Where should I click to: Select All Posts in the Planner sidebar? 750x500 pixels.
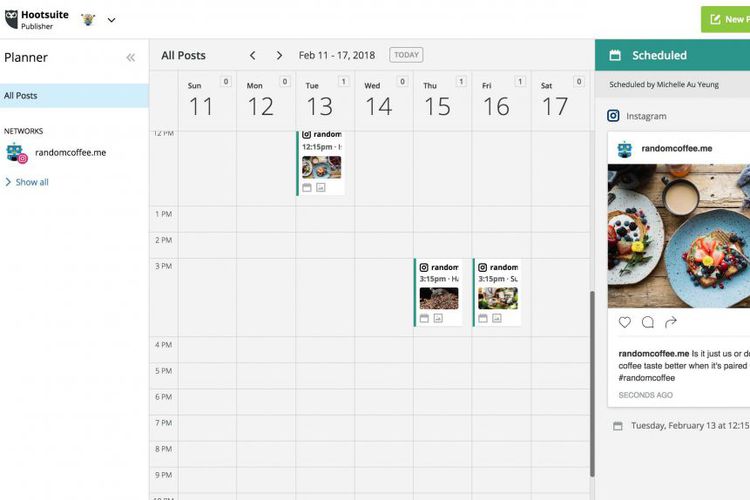(x=74, y=96)
